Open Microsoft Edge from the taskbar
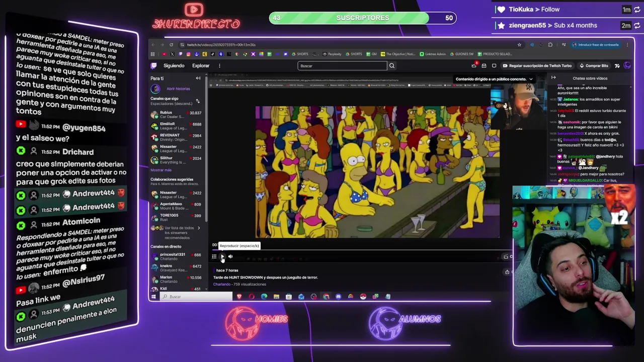 (264, 297)
